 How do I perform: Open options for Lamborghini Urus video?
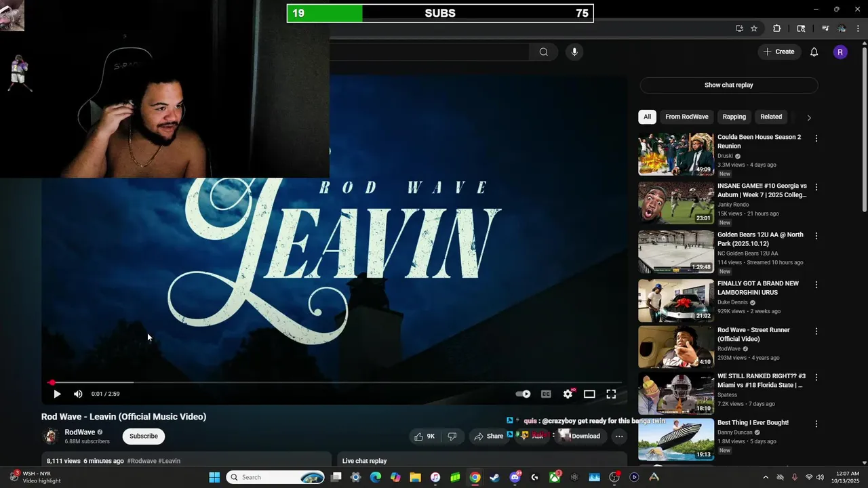(816, 285)
